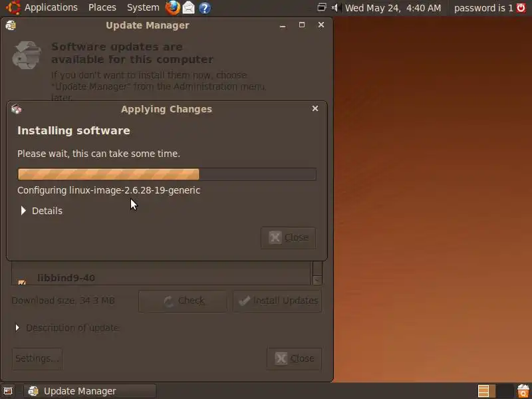Click 'Configuring linux-image-2.6.28-19-generic' status text

click(108, 190)
